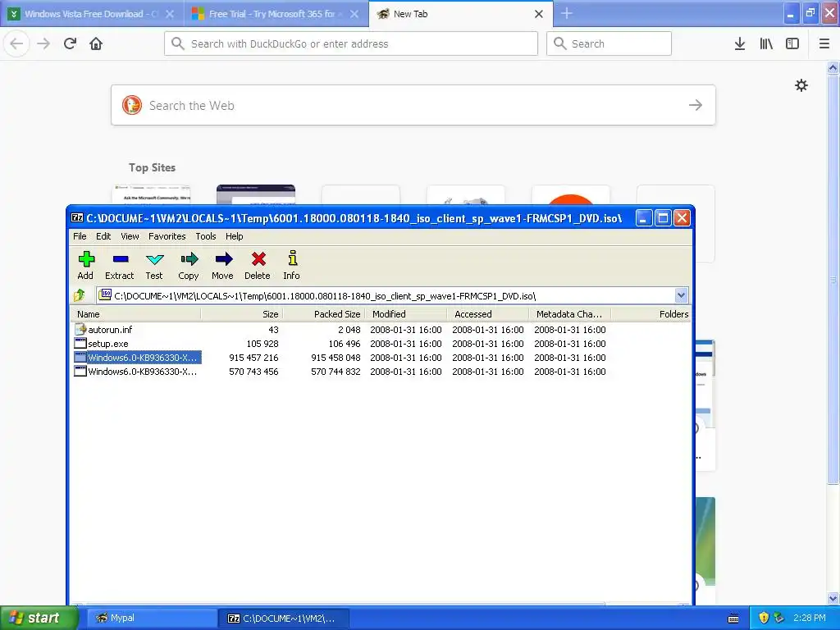Sort by Accessed column header

pyautogui.click(x=487, y=314)
